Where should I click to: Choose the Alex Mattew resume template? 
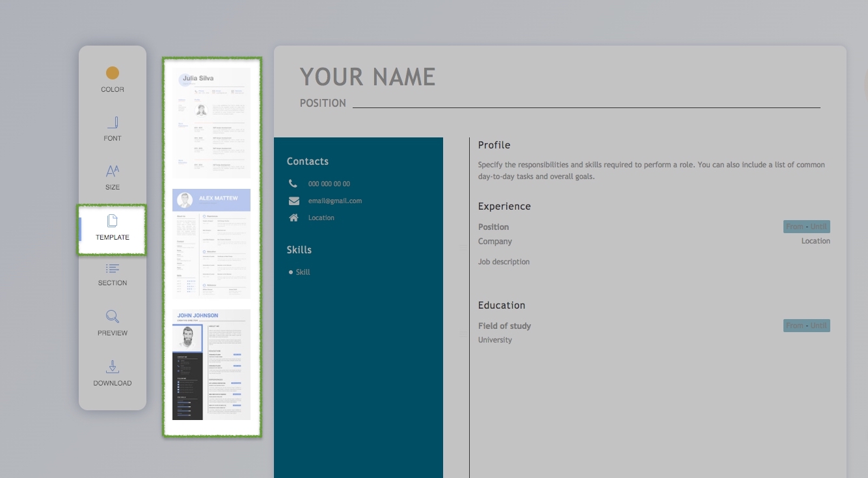tap(211, 244)
